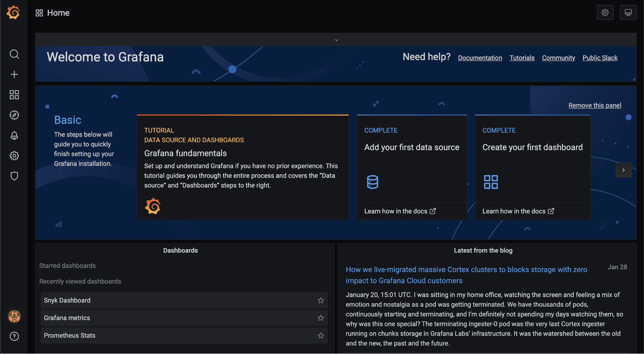Star the Prometheus Stats dashboard
The image size is (644, 354).
click(321, 335)
